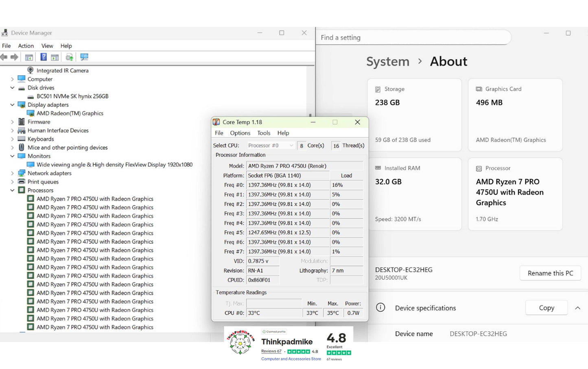Open the Action menu in Device Manager

click(26, 46)
